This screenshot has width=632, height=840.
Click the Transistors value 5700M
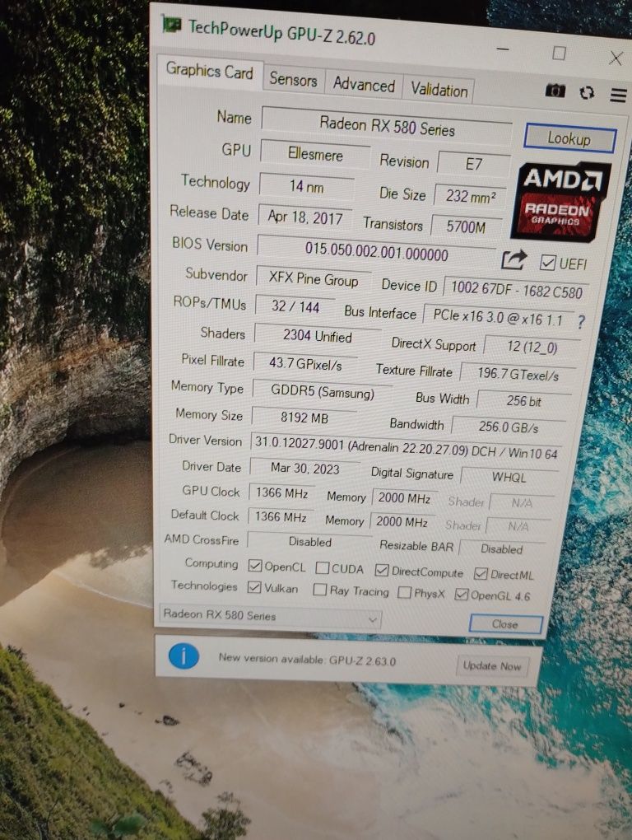pyautogui.click(x=466, y=227)
